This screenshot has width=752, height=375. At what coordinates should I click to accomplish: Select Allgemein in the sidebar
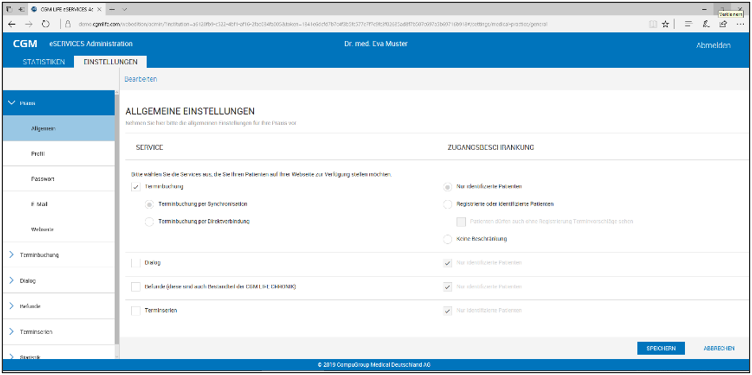(59, 129)
